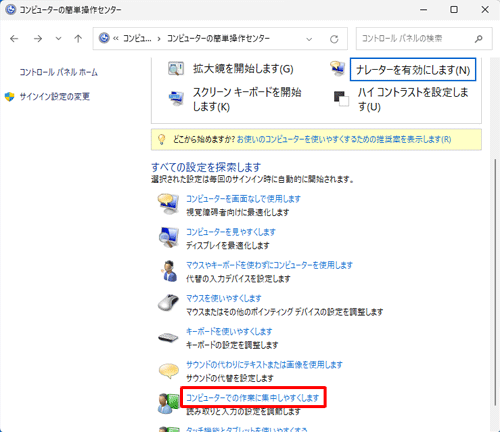The image size is (500, 432).
Task: Click the light bulb icon in yellow bar
Action: 161,139
